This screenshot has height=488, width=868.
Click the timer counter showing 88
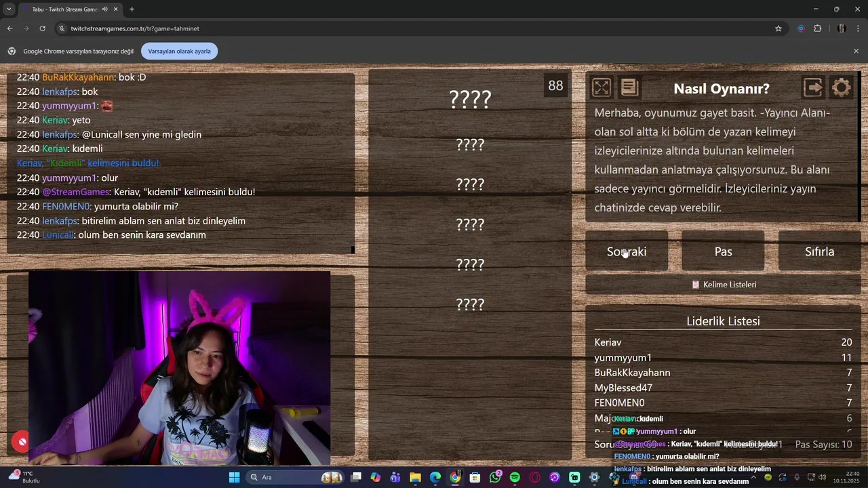point(555,85)
